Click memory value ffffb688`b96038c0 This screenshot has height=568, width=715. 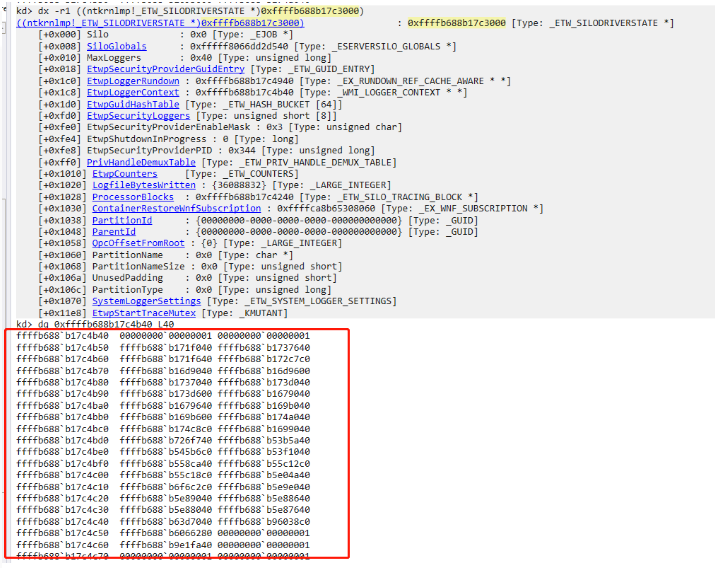tap(264, 522)
